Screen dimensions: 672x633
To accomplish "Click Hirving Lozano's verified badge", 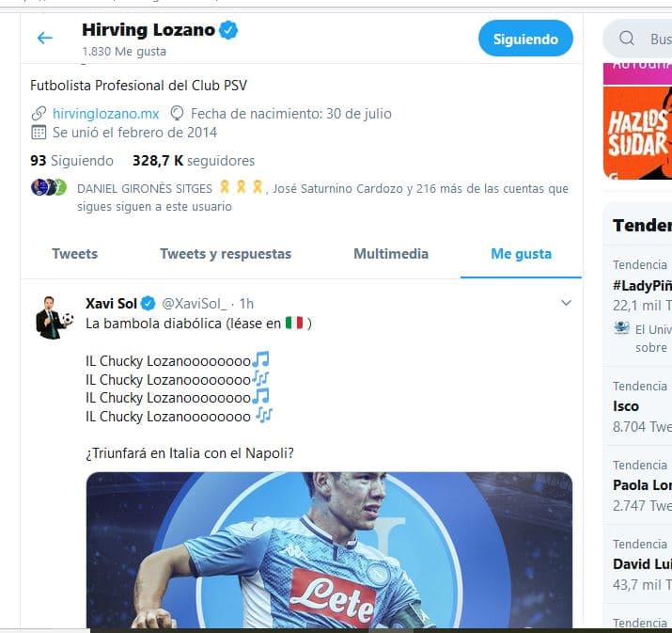I will (228, 30).
